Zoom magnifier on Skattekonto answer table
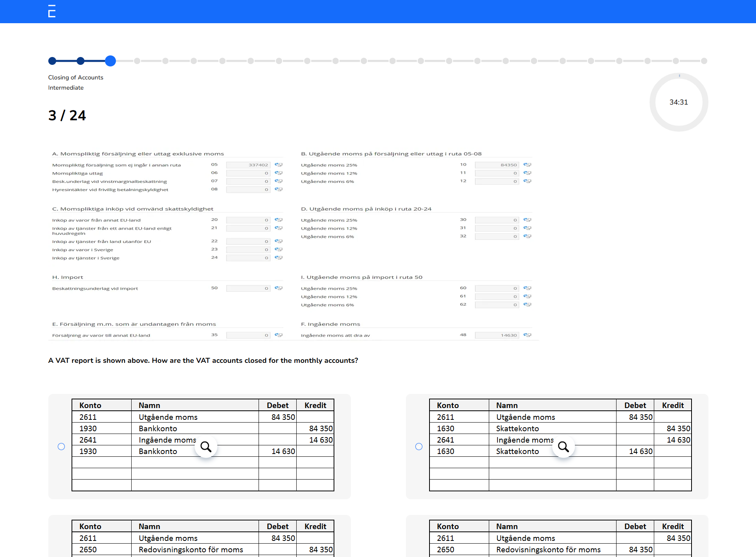The image size is (756, 557). (x=563, y=447)
